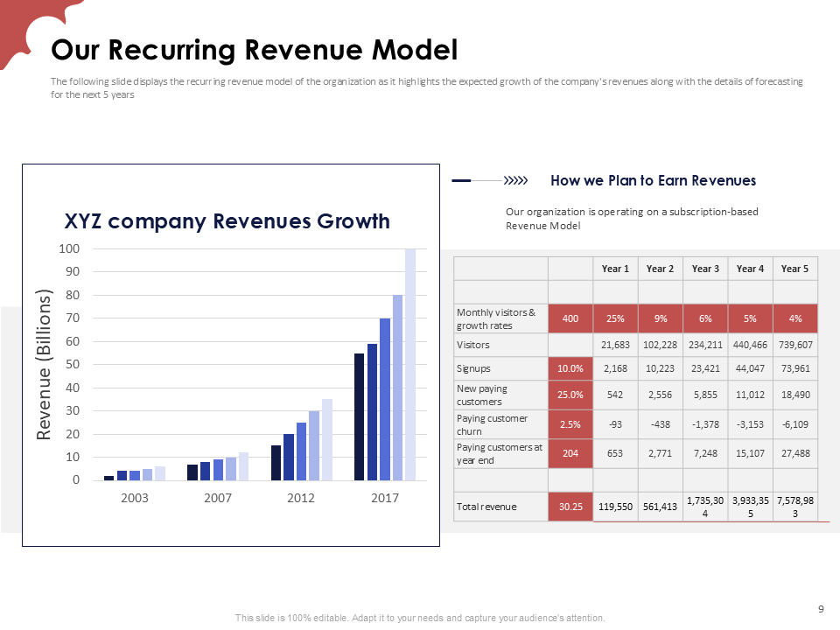Click the 'Revenue (Billions)' axis label

44,364
